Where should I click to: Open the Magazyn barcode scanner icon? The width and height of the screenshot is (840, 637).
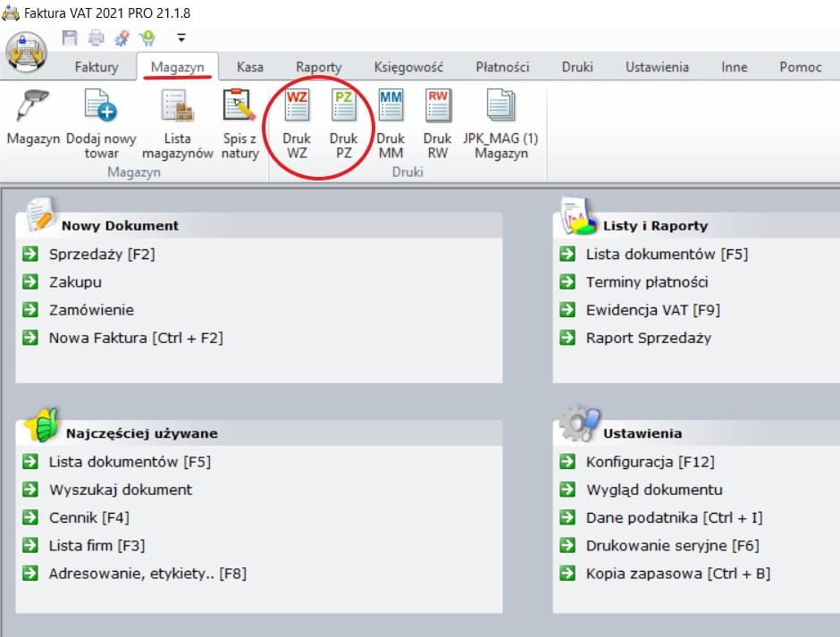point(33,107)
